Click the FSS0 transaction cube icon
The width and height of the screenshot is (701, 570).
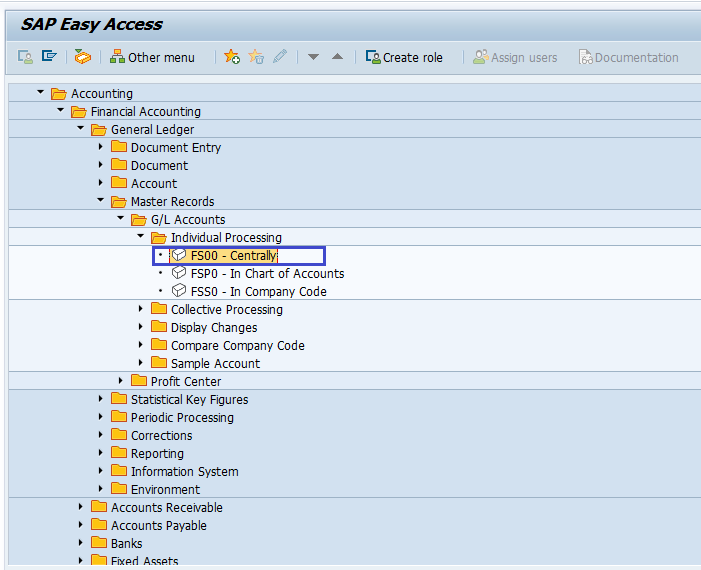[x=179, y=291]
